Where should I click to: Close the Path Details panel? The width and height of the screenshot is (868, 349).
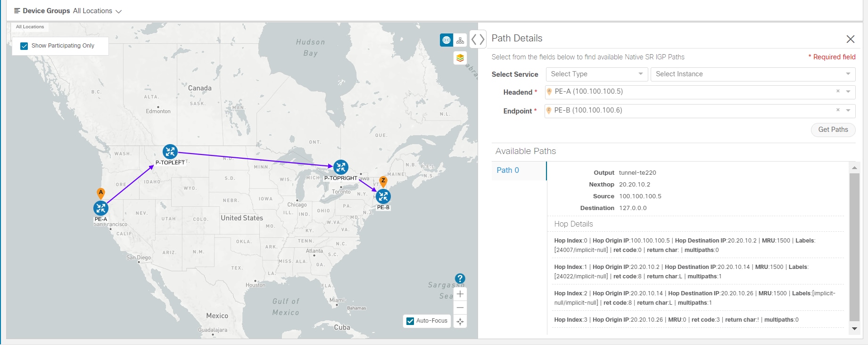click(x=850, y=39)
